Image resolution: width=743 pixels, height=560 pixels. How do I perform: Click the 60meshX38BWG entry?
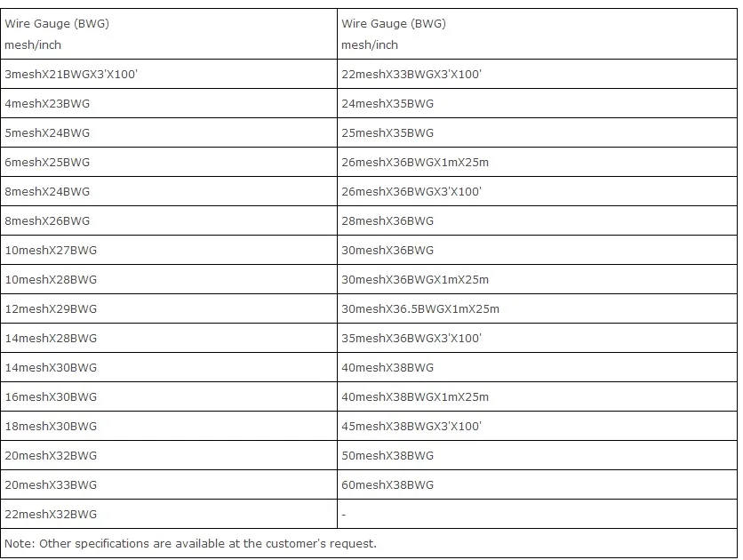coord(387,485)
